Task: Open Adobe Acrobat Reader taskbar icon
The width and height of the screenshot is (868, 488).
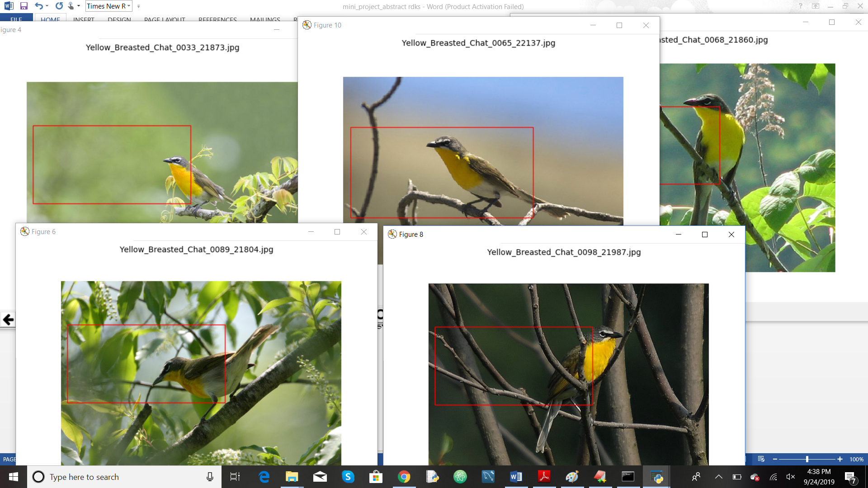Action: click(544, 477)
